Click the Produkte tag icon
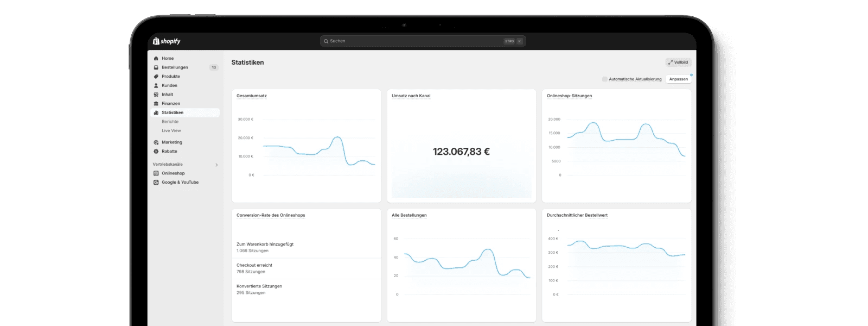This screenshot has width=868, height=326. click(x=156, y=77)
